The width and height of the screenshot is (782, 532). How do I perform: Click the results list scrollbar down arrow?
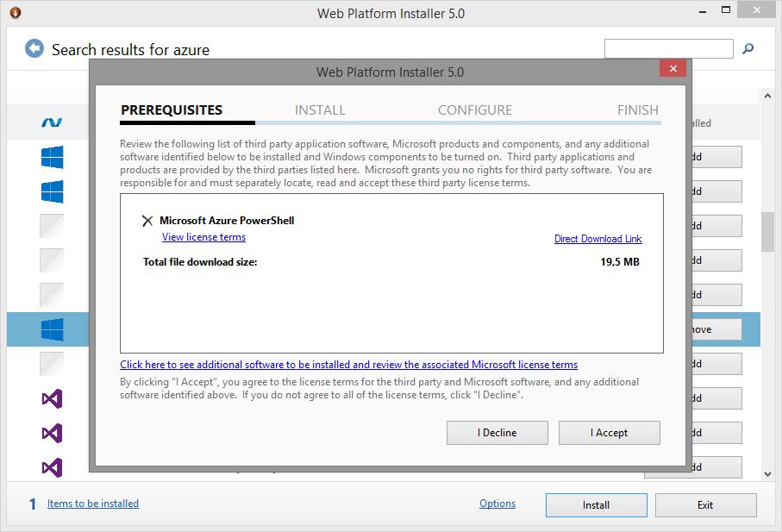coord(767,474)
